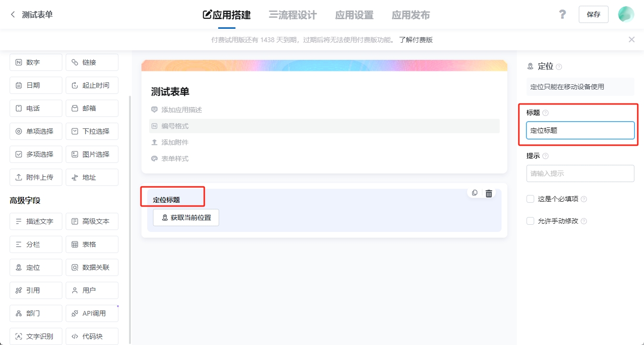Switch to the 流程设计 tab
The image size is (644, 345).
293,15
